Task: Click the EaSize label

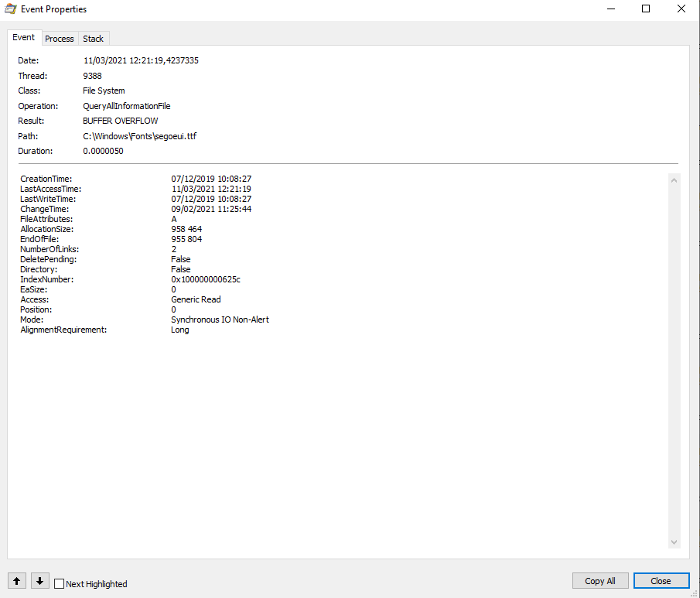Action: (x=33, y=289)
